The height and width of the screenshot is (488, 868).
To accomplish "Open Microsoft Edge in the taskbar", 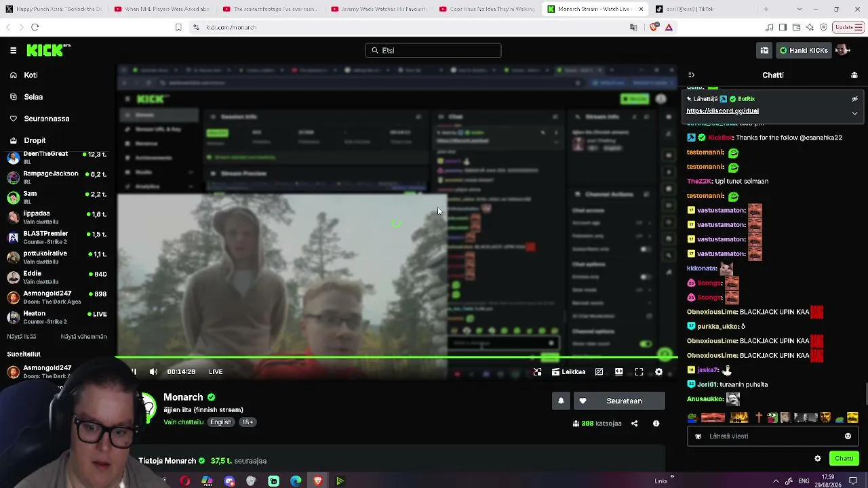I will (296, 481).
